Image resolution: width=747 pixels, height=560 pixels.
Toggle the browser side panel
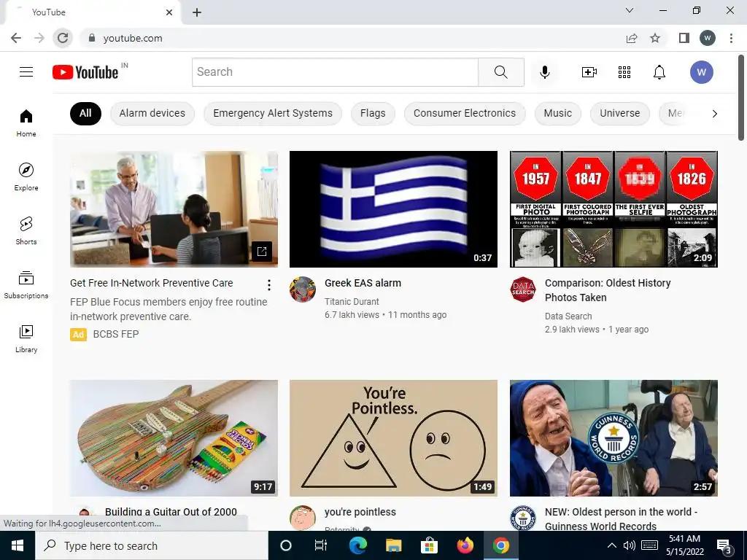pyautogui.click(x=684, y=38)
